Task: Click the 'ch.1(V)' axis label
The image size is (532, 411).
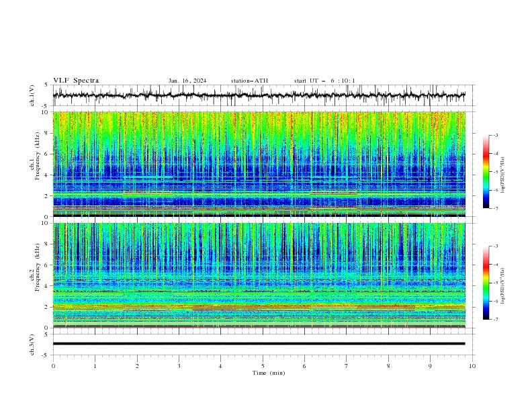Action: (32, 95)
